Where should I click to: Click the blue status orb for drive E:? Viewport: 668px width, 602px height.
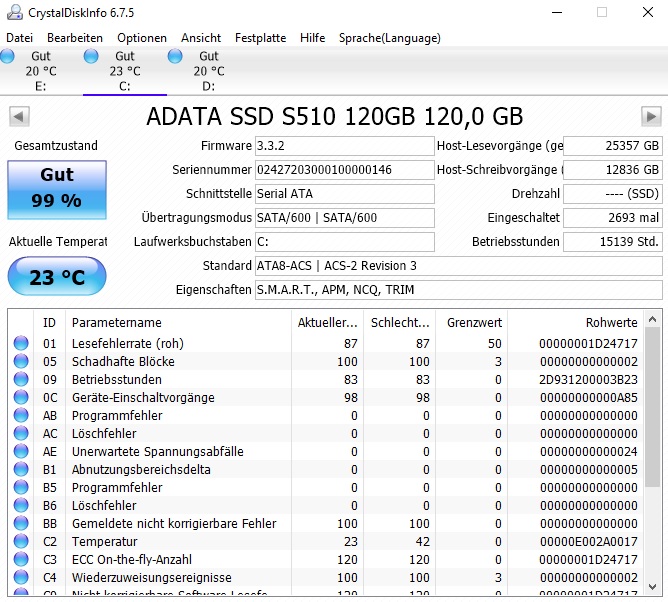7,56
